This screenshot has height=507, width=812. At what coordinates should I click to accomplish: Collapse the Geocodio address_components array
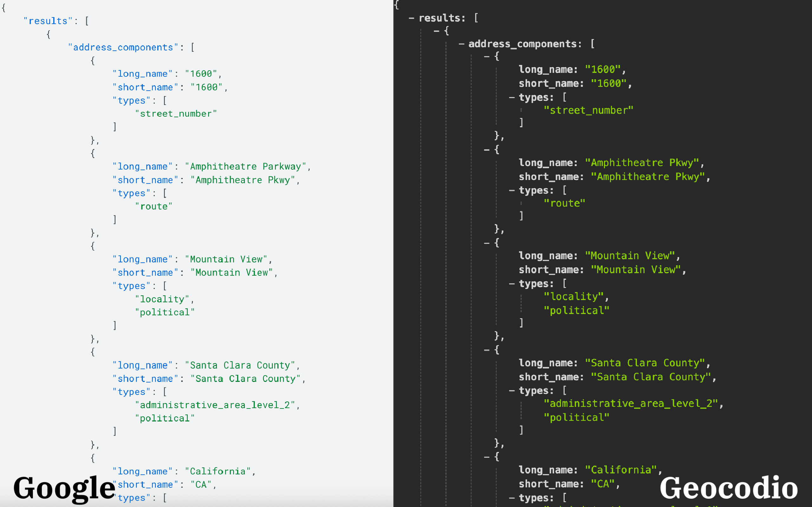(462, 44)
